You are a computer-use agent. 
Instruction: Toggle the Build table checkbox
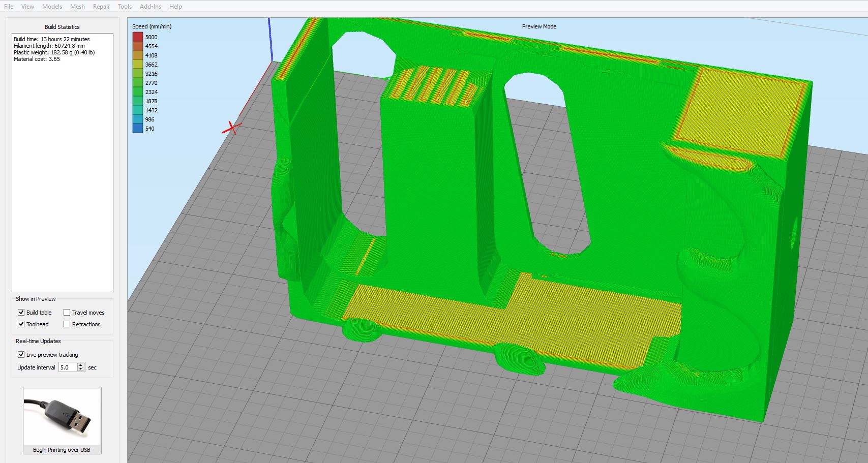(21, 313)
